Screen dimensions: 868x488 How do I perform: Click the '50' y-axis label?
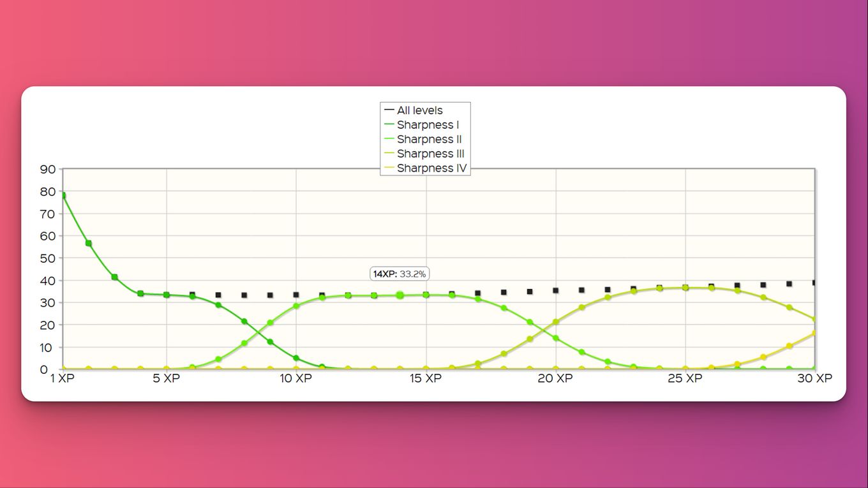(x=48, y=258)
